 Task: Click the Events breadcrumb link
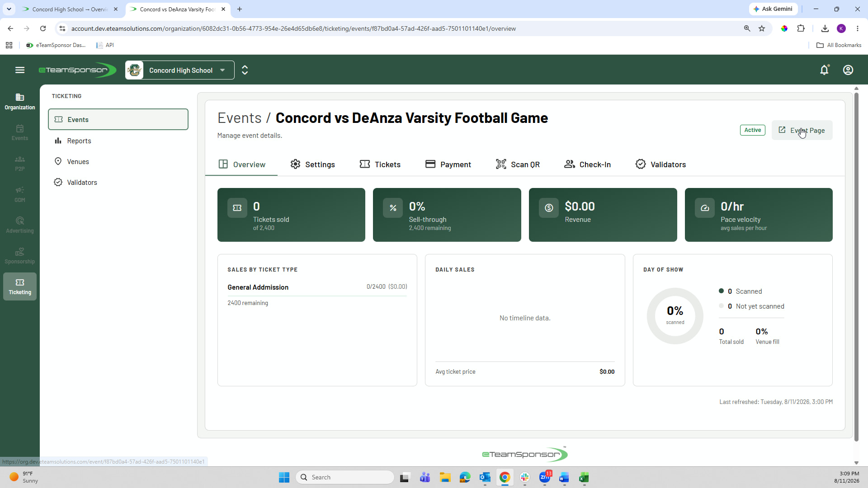point(240,118)
